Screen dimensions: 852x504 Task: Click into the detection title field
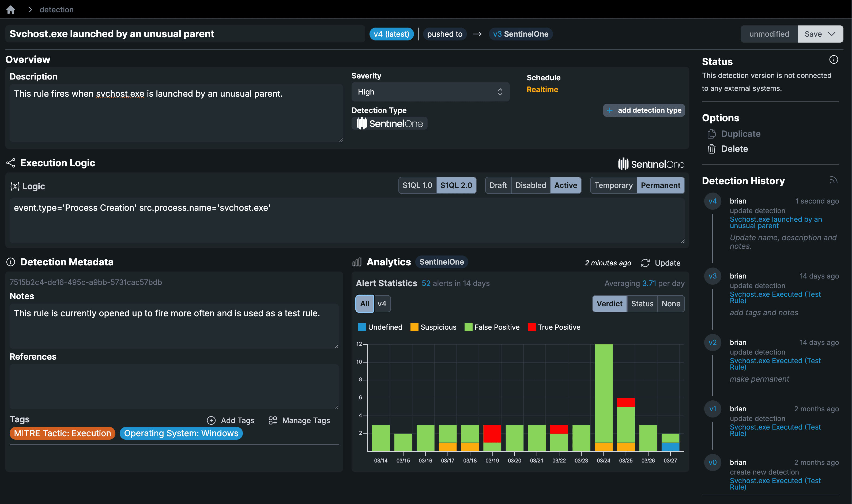[x=185, y=34]
